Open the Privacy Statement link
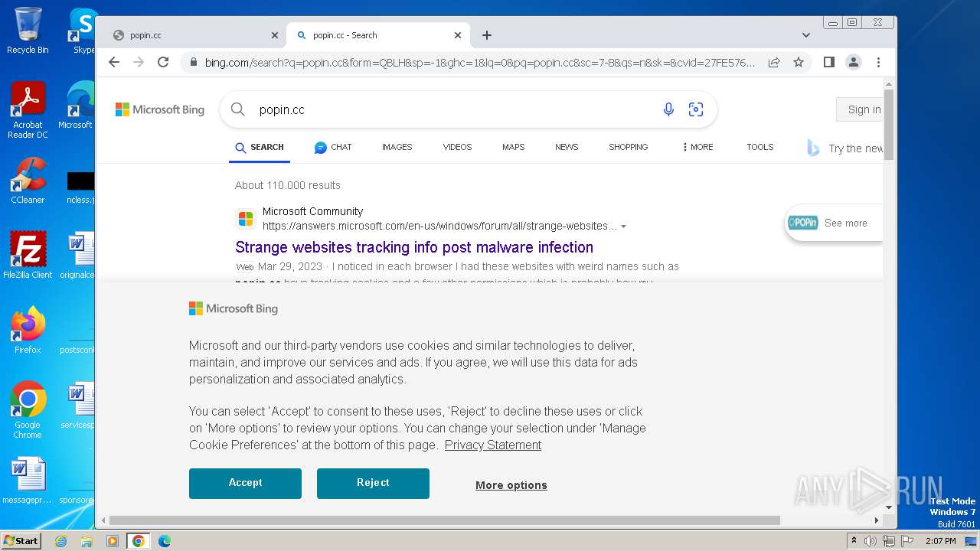The height and width of the screenshot is (551, 980). (493, 445)
